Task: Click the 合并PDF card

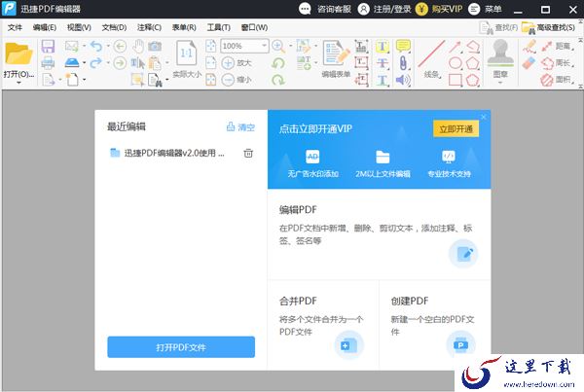Action: pos(323,325)
